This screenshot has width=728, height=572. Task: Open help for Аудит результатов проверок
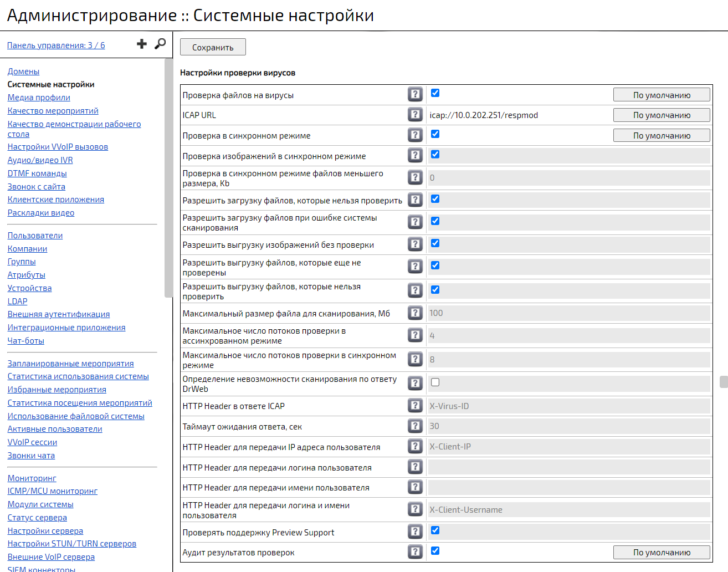(415, 551)
